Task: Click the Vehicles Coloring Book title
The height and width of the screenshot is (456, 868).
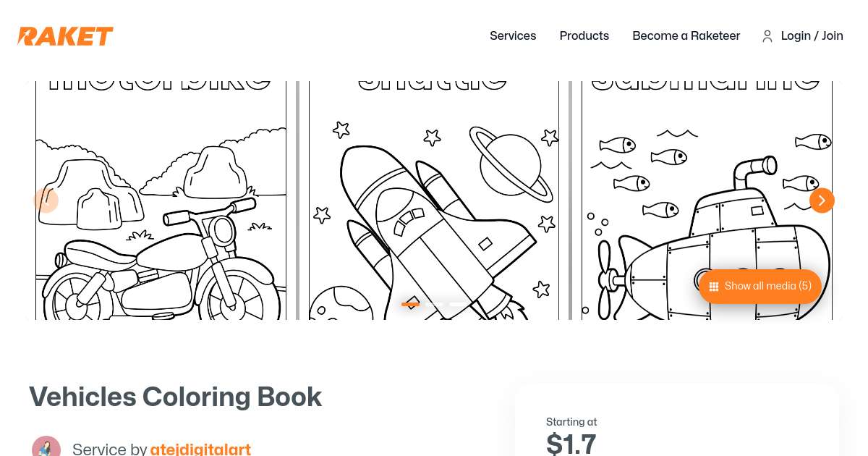Action: (175, 397)
